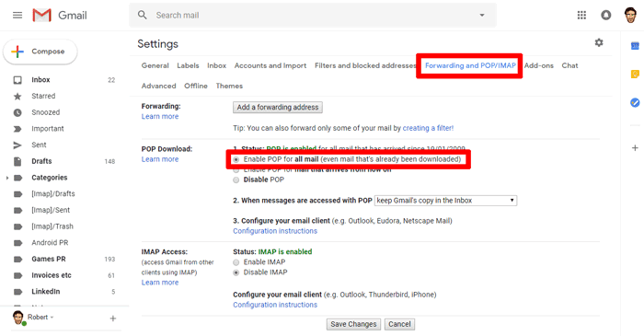The width and height of the screenshot is (644, 336).
Task: Compose a new email
Action: (40, 52)
